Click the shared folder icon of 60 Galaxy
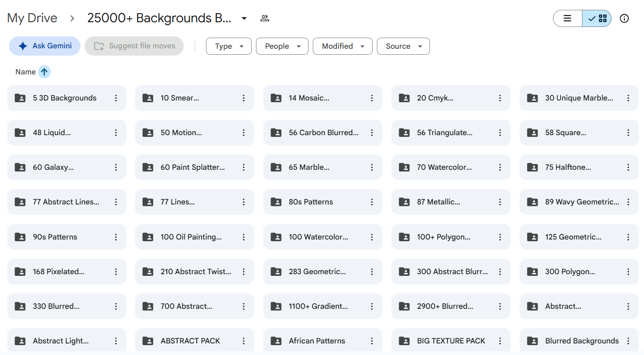The image size is (644, 355). (x=20, y=167)
